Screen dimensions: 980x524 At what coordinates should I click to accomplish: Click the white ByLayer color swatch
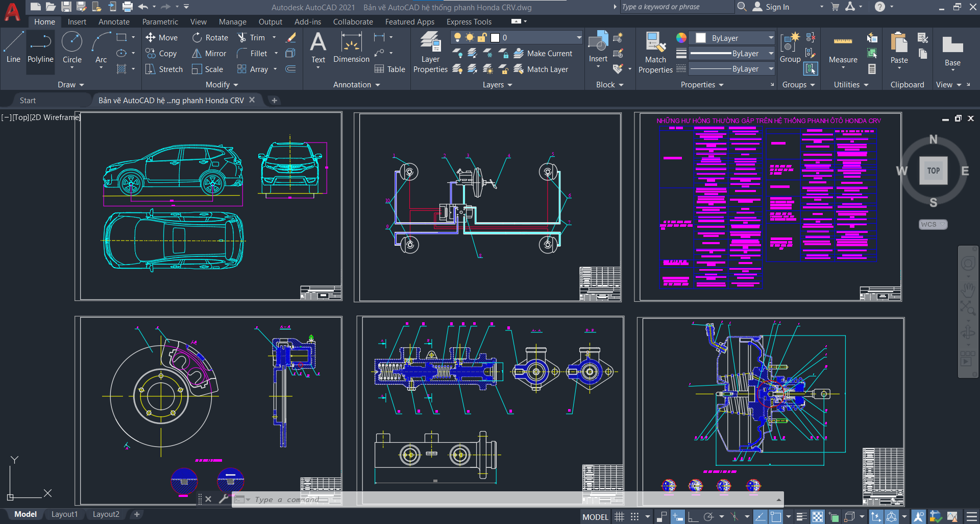point(701,38)
